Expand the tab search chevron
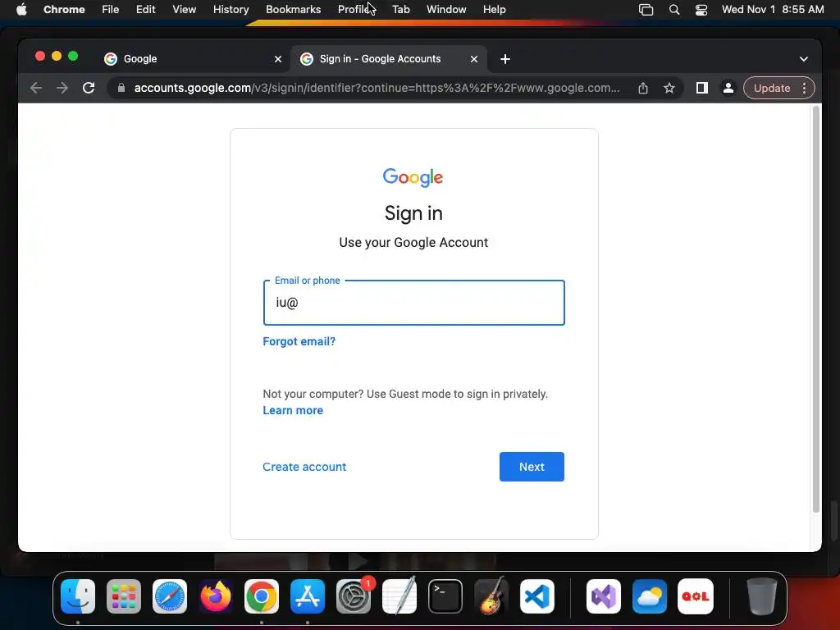Image resolution: width=840 pixels, height=630 pixels. pyautogui.click(x=804, y=59)
